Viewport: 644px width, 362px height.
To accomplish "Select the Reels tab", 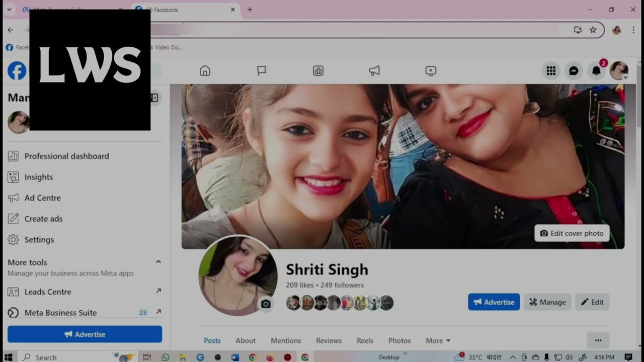I will 365,340.
